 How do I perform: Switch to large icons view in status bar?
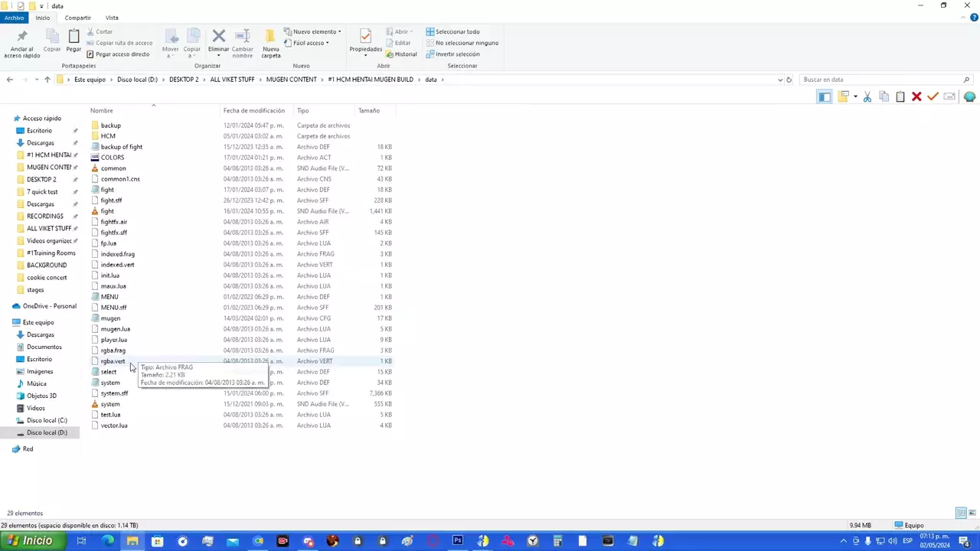click(x=972, y=513)
